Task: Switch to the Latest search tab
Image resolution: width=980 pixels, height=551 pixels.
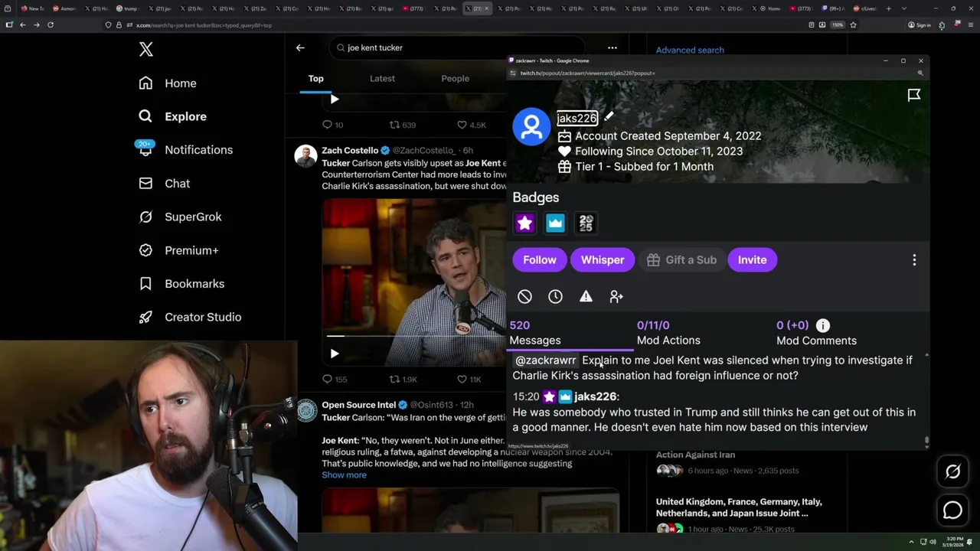Action: (382, 78)
